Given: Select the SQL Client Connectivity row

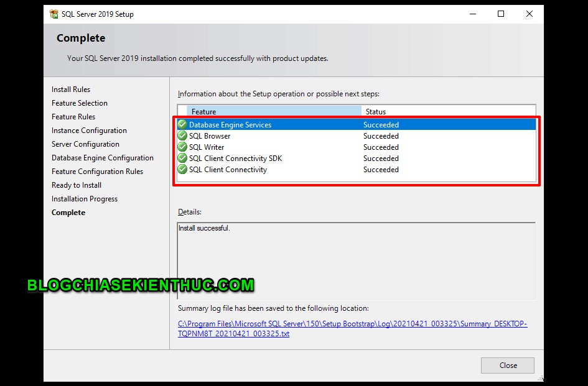Looking at the screenshot, I should pos(357,170).
